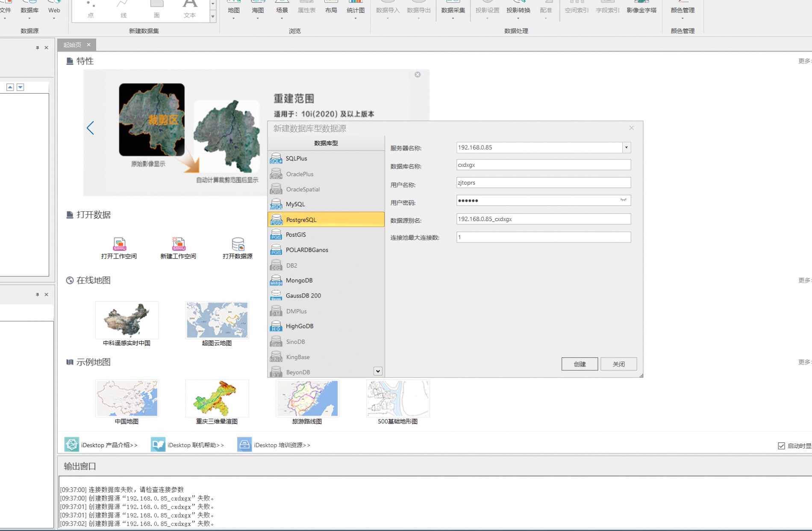Select DB2 database type

[x=326, y=265]
